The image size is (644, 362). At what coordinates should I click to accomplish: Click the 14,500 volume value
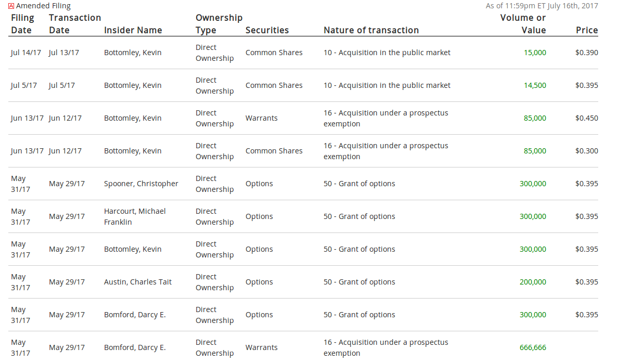(535, 85)
